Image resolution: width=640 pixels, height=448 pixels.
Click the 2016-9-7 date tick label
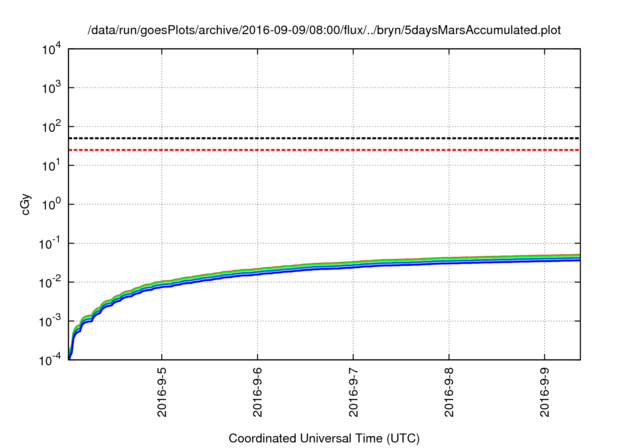tap(353, 392)
